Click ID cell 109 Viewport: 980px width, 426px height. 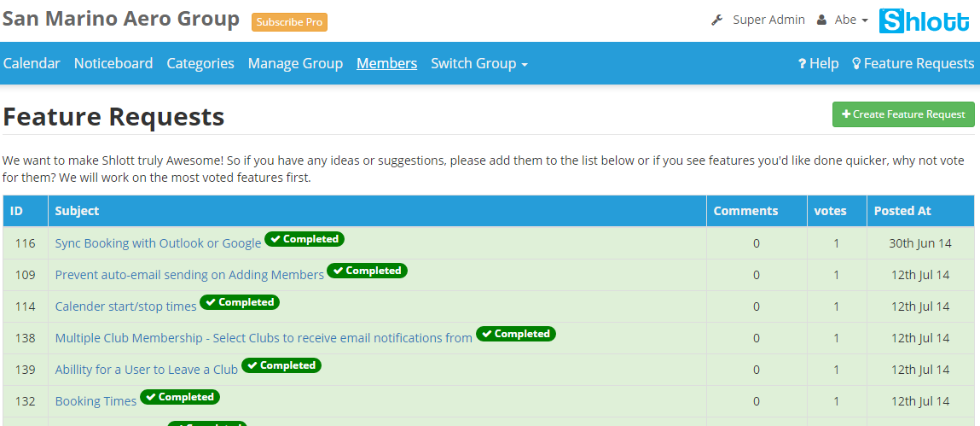click(x=25, y=275)
